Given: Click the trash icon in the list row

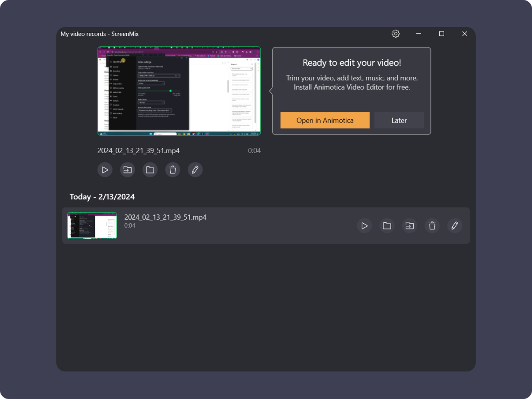Looking at the screenshot, I should pos(432,225).
